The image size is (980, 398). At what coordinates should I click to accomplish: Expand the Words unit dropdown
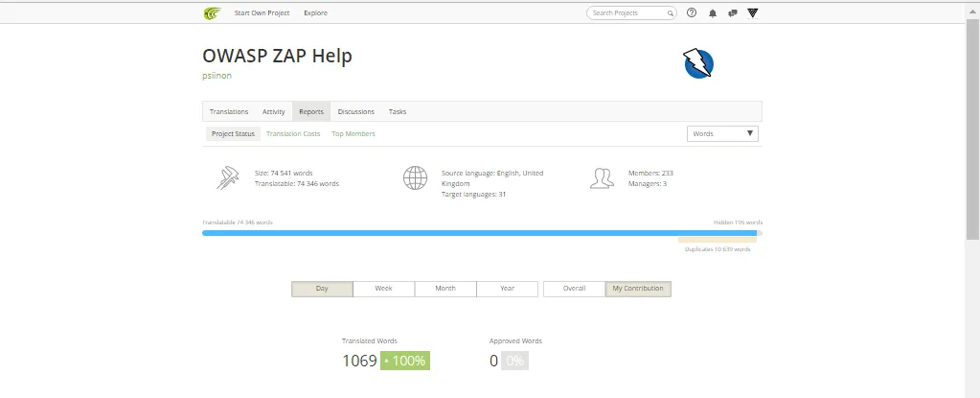pyautogui.click(x=722, y=134)
